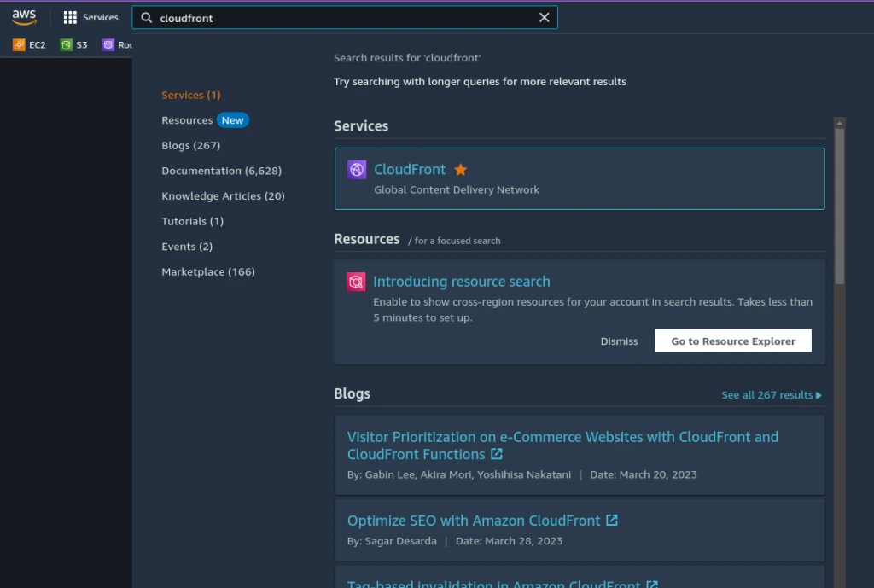The image size is (874, 588).
Task: Open Tag-based invalidation in CloudFront blog
Action: point(493,583)
